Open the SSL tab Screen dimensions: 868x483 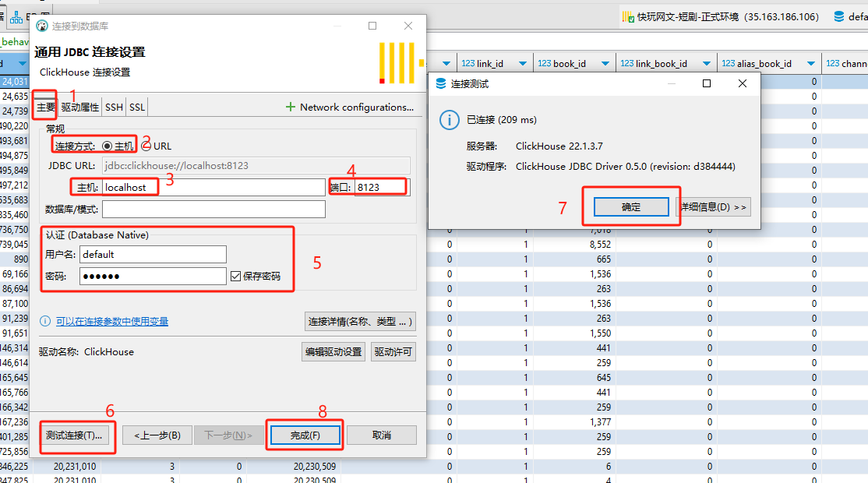pyautogui.click(x=136, y=107)
